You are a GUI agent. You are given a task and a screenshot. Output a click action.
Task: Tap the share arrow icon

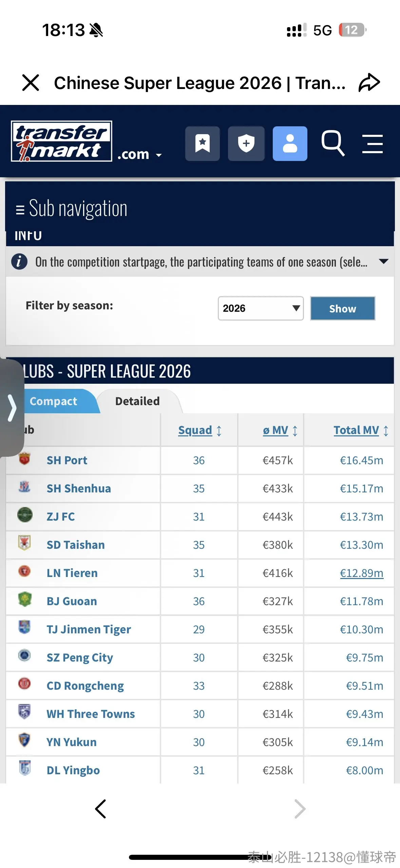369,83
